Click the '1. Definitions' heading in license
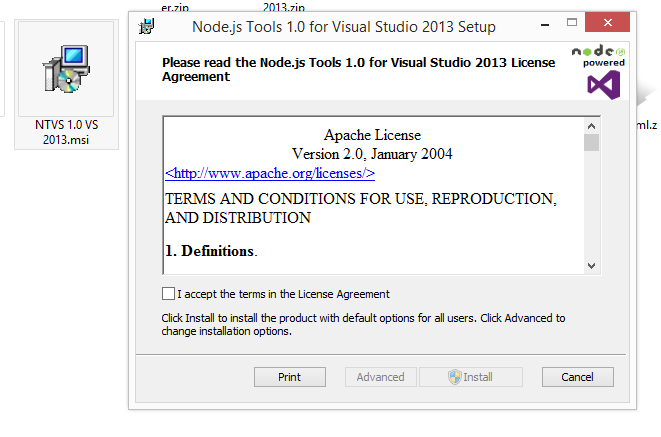 [211, 251]
